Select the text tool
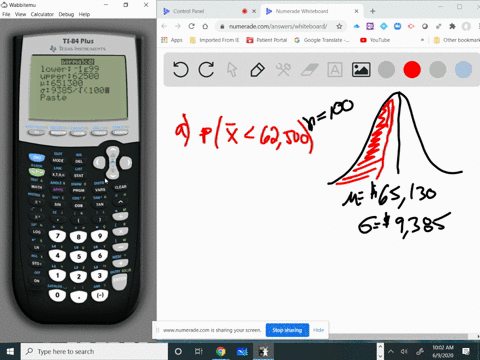Image resolution: width=480 pixels, height=360 pixels. tap(335, 70)
